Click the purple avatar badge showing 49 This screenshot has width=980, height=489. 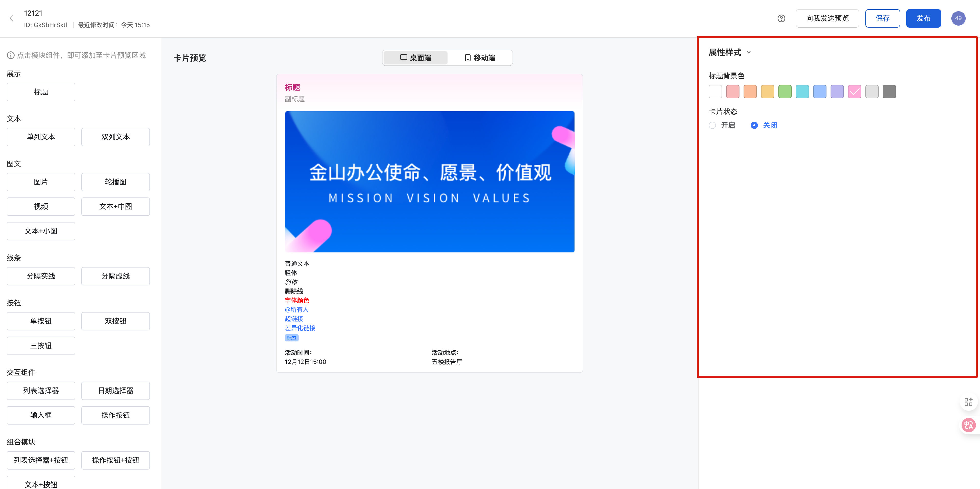958,18
